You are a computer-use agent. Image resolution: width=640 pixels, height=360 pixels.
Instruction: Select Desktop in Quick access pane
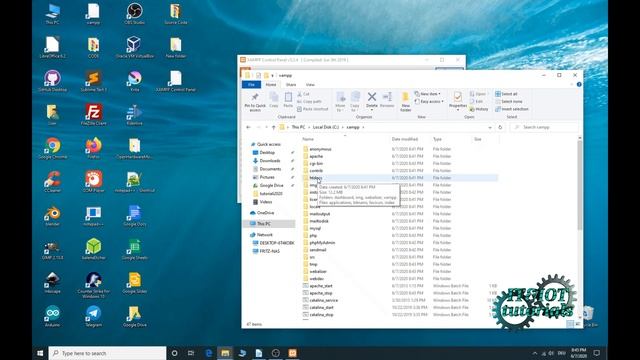click(267, 152)
